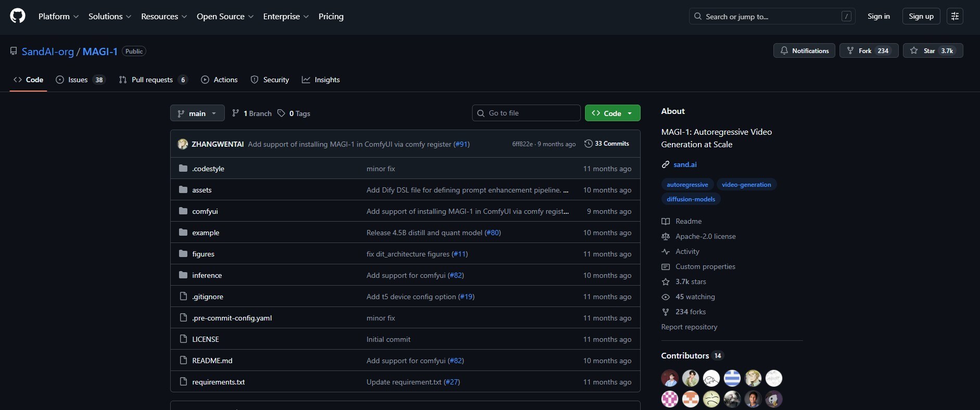Click Report repository link
Image resolution: width=980 pixels, height=410 pixels.
point(689,327)
